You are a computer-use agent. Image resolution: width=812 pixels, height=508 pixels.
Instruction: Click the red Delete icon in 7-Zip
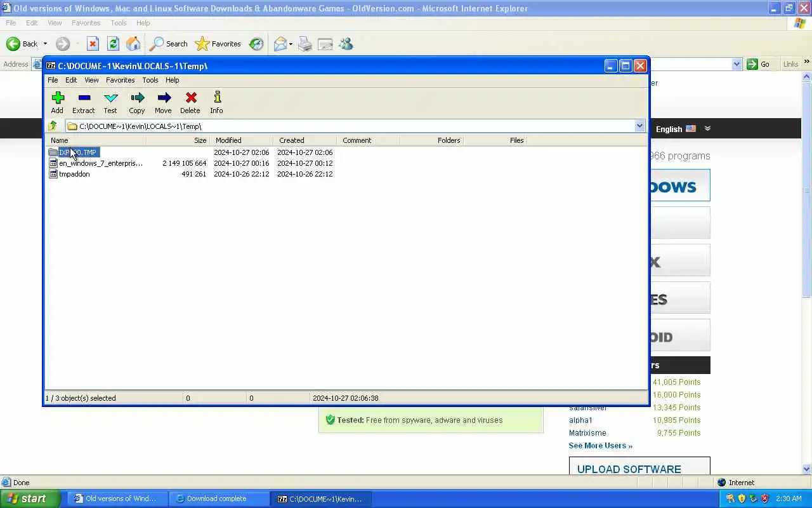[x=190, y=102]
